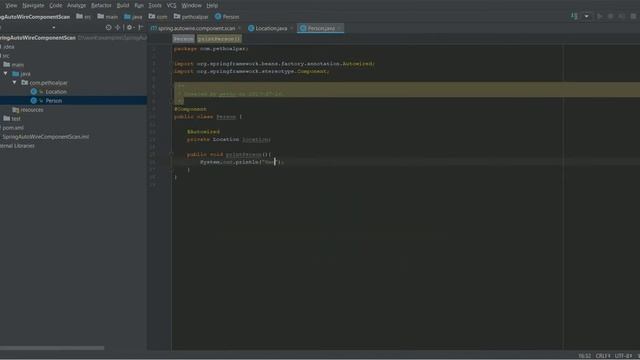Click the printPerson method fold marker in gutter
This screenshot has width=640, height=360.
click(172, 154)
